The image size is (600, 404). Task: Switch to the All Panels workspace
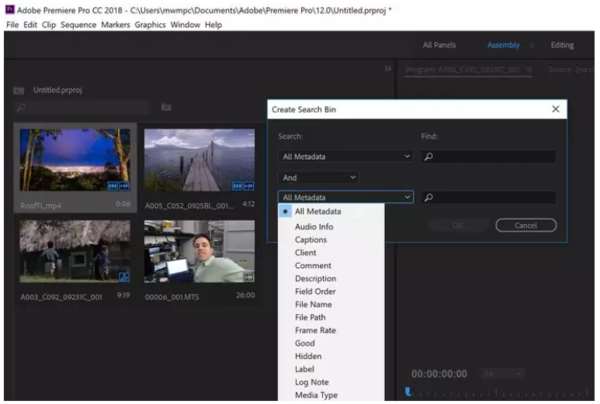tap(439, 45)
